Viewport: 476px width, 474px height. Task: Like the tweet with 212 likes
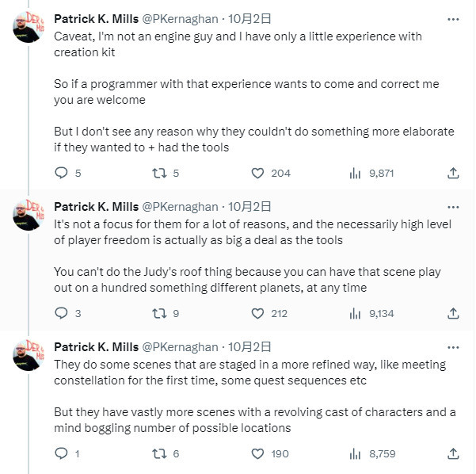pos(257,313)
